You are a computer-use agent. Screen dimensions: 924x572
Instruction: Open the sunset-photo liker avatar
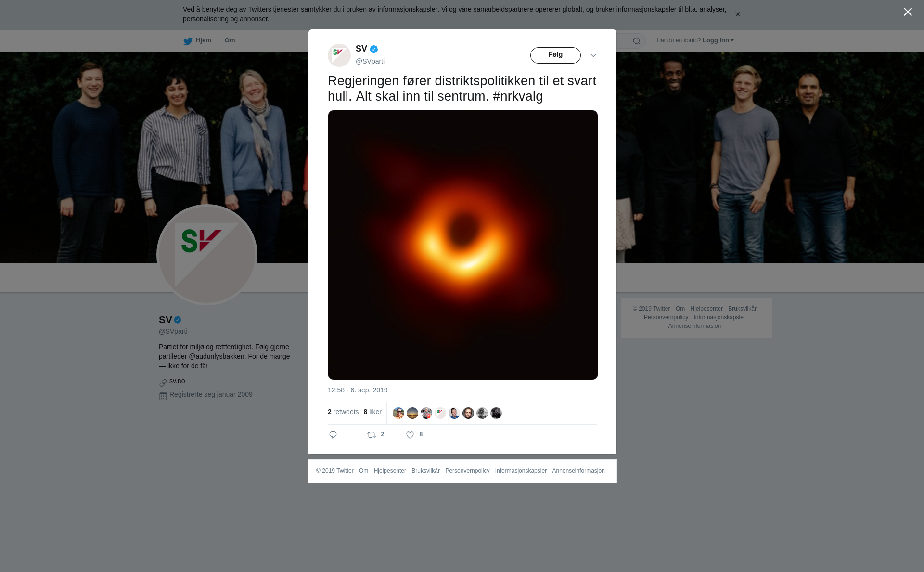(x=412, y=413)
